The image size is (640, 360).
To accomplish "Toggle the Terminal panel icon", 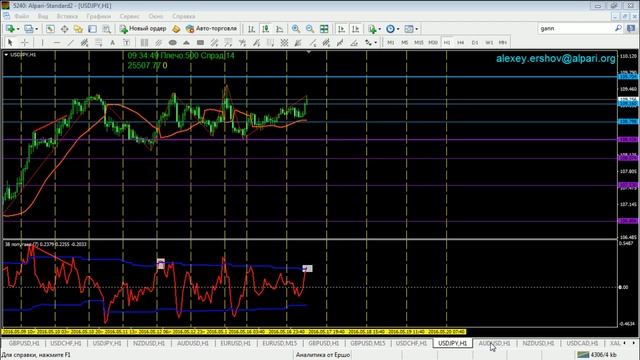I will [92, 29].
